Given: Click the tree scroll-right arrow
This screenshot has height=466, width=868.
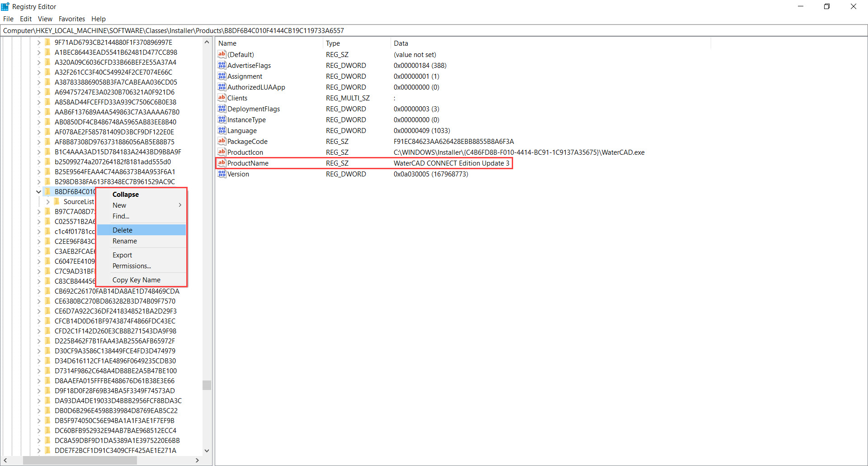Looking at the screenshot, I should pyautogui.click(x=197, y=460).
